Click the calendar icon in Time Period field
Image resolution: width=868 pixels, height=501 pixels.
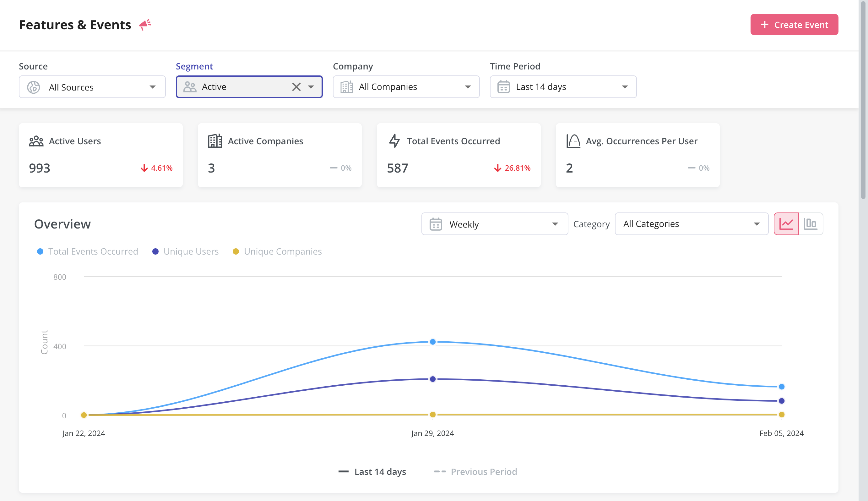tap(504, 87)
